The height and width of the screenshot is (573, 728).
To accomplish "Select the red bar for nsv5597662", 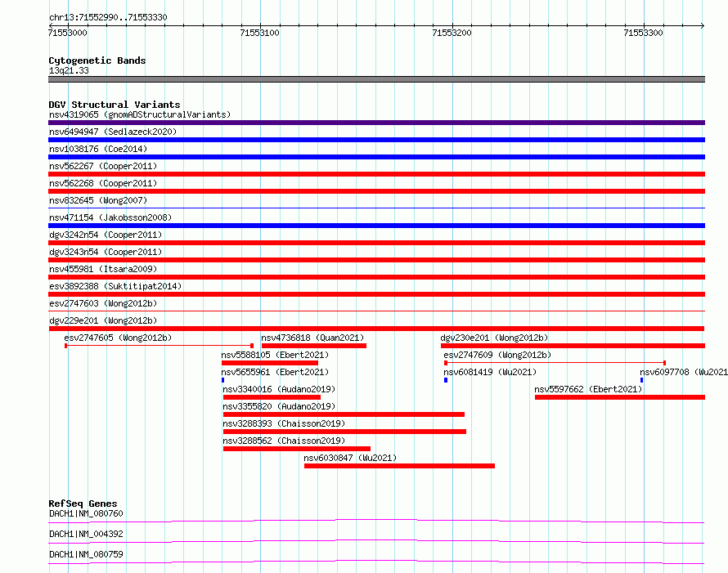I will (x=620, y=397).
